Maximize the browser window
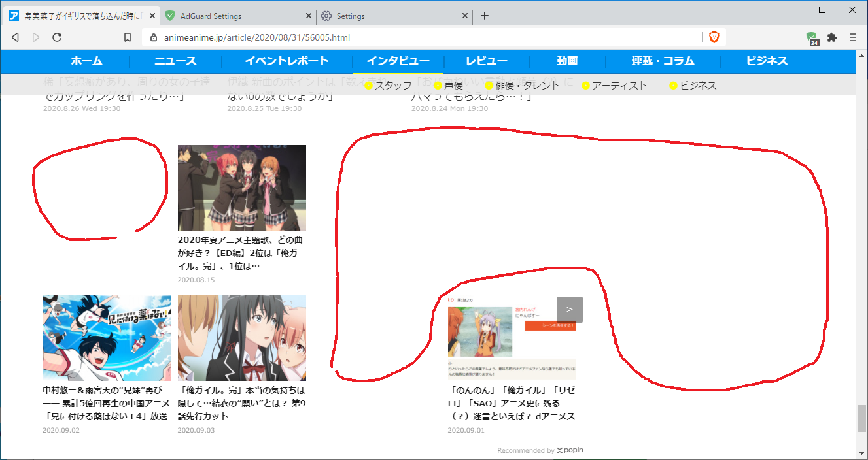This screenshot has width=868, height=460. click(822, 9)
